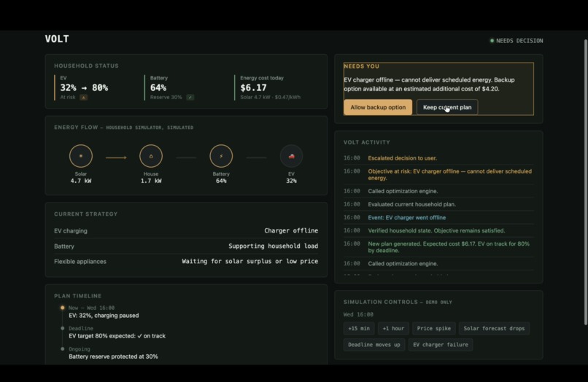Click the $6.17 energy cost value
The height and width of the screenshot is (382, 588).
click(x=253, y=87)
